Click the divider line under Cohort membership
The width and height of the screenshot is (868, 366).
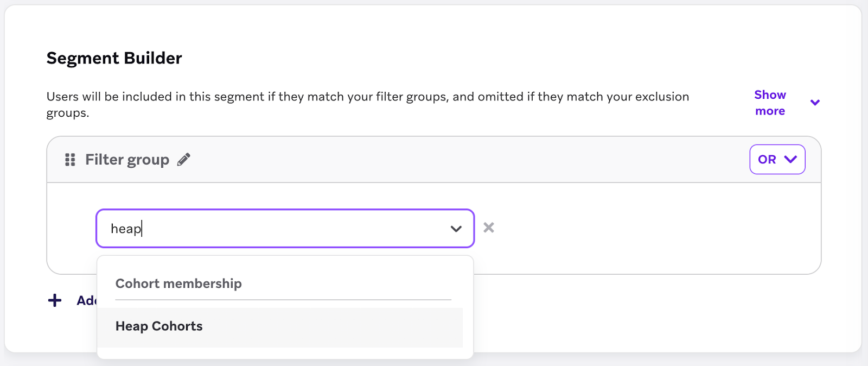[x=283, y=300]
